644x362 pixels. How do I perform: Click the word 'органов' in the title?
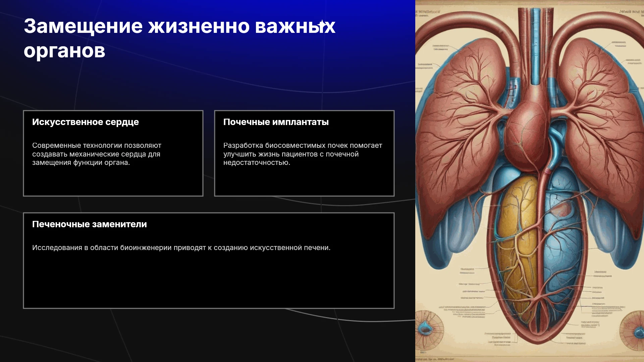[64, 51]
